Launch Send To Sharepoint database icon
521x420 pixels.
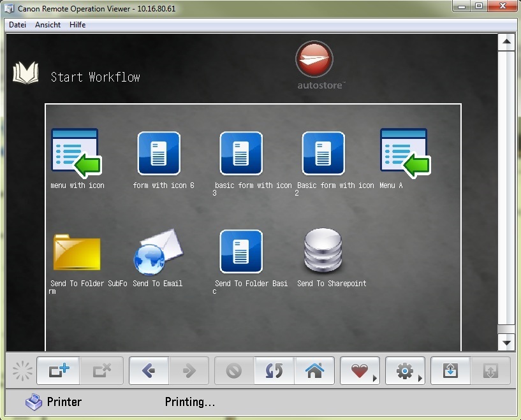(323, 251)
